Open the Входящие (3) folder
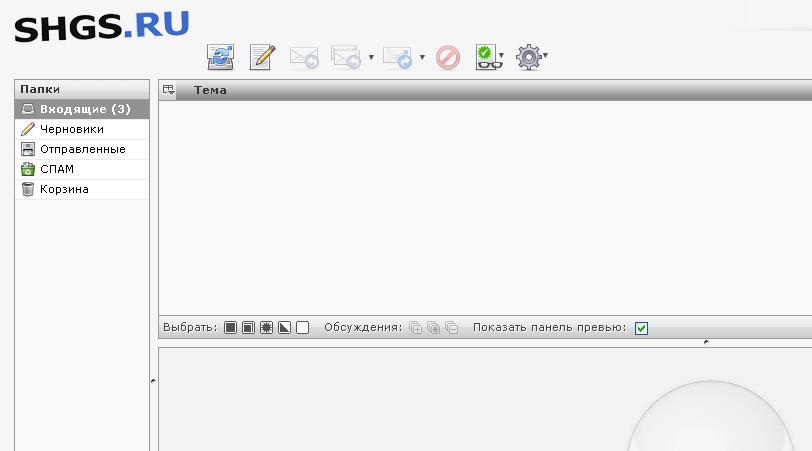The height and width of the screenshot is (451, 812). [82, 109]
